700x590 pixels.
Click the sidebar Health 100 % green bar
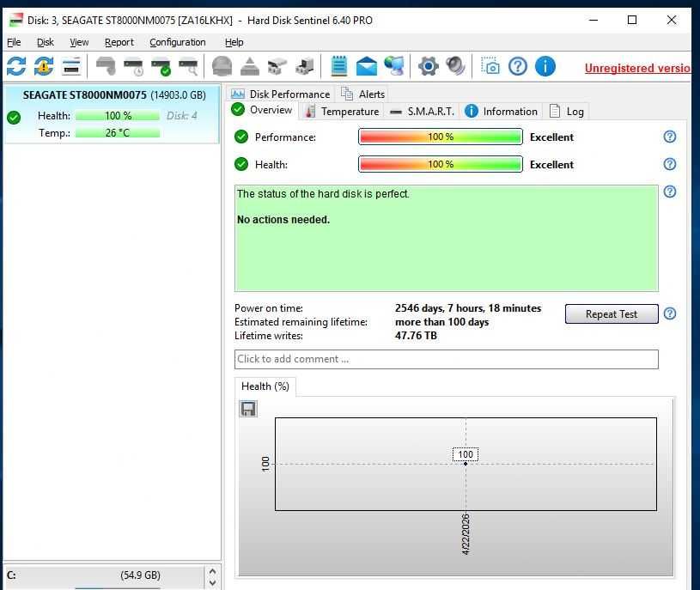click(118, 116)
